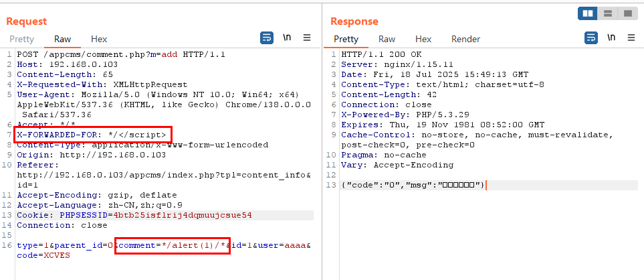Click the Content-Length: 65 request header
This screenshot has width=644, height=280.
click(65, 74)
